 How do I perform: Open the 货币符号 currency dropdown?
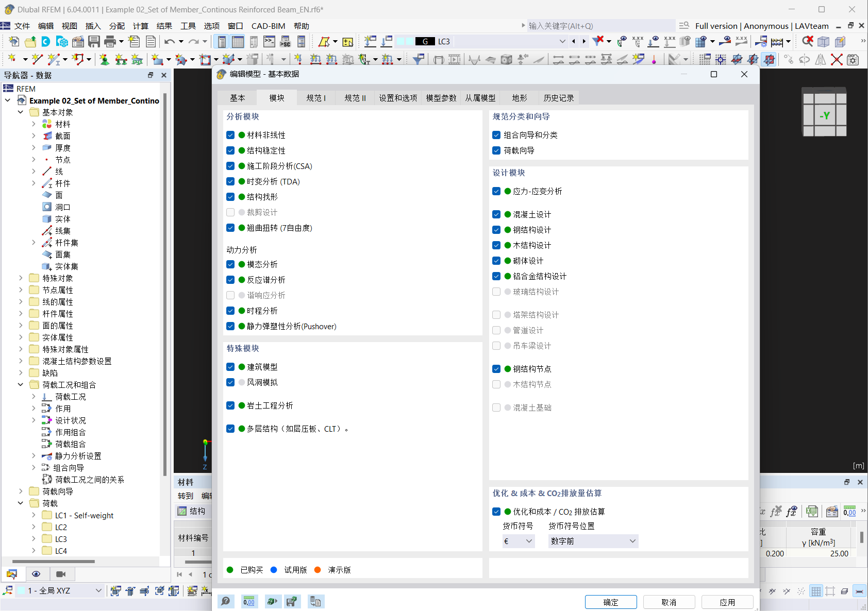click(x=519, y=541)
